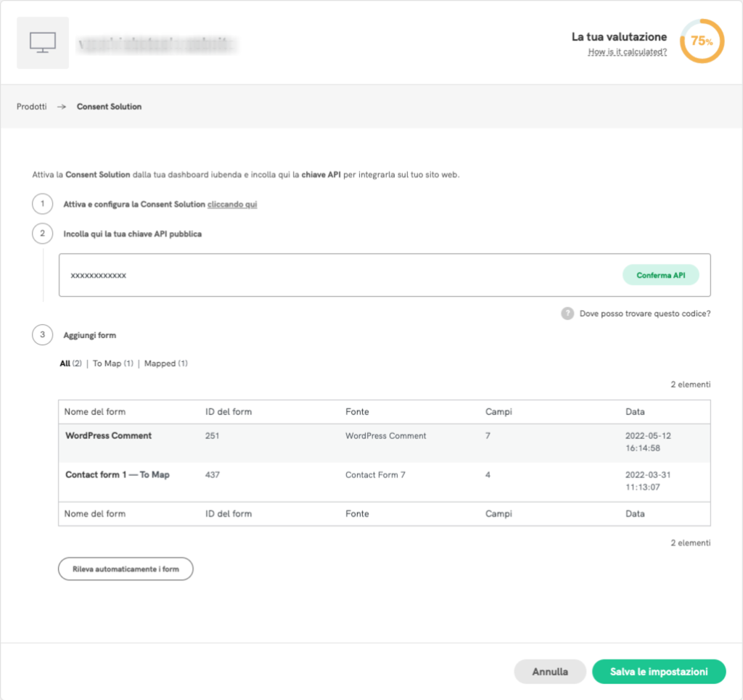Click the question mark help icon
Viewport: 743px width, 700px height.
coord(567,313)
